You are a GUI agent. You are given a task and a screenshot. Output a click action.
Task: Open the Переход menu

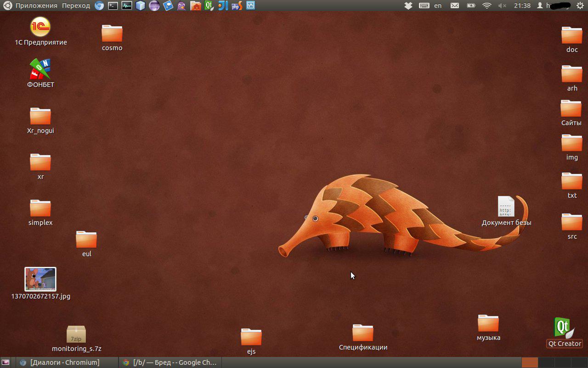[76, 6]
